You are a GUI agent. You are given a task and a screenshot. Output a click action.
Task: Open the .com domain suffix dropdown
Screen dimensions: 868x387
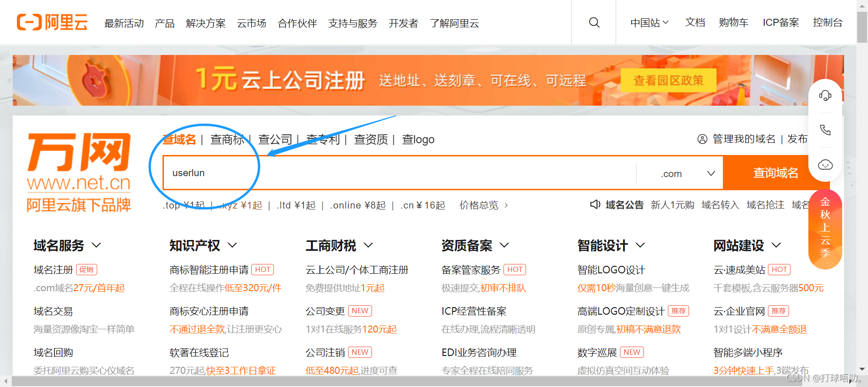click(x=688, y=173)
